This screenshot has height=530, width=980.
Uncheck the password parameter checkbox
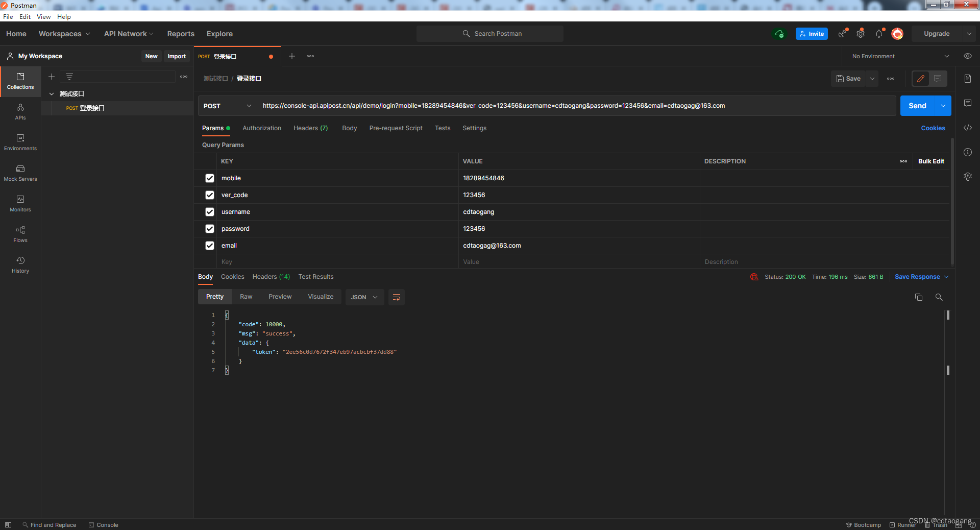(x=210, y=229)
